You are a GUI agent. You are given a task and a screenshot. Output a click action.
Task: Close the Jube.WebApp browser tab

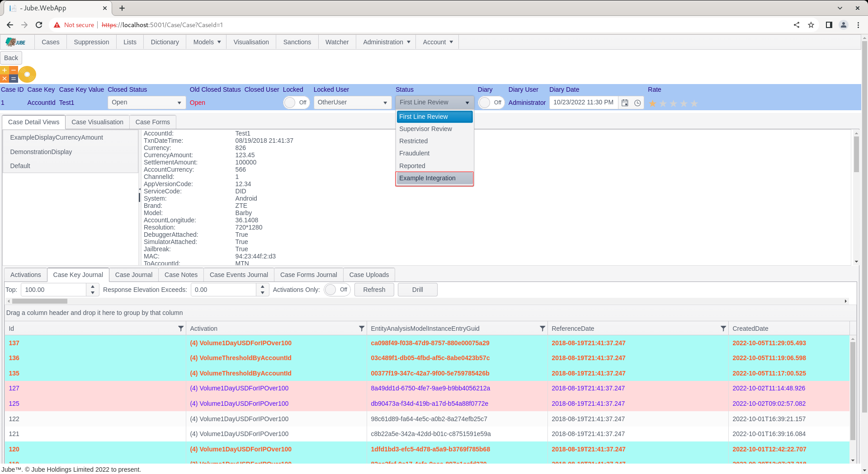click(105, 8)
